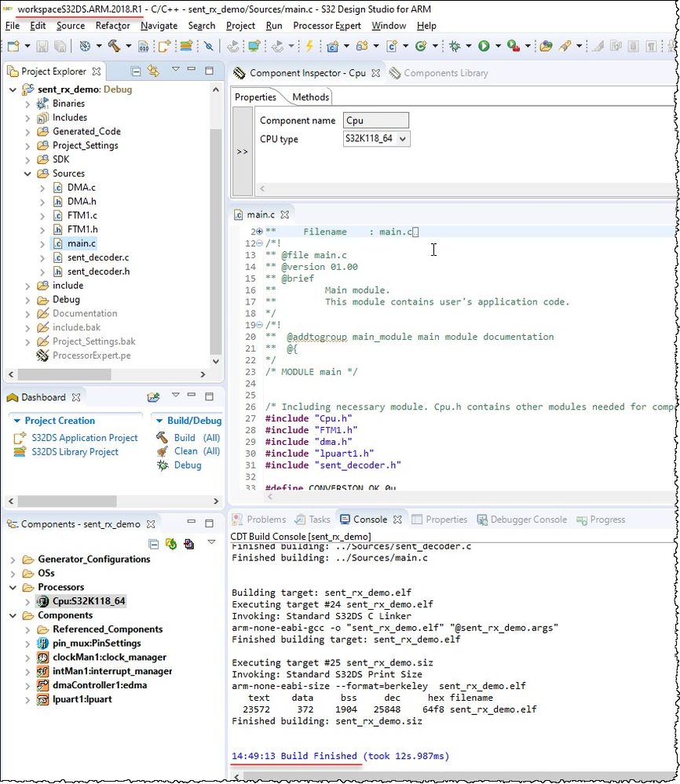Image resolution: width=680 pixels, height=784 pixels.
Task: Click the lightning bolt icon in the toolbar
Action: [x=309, y=46]
